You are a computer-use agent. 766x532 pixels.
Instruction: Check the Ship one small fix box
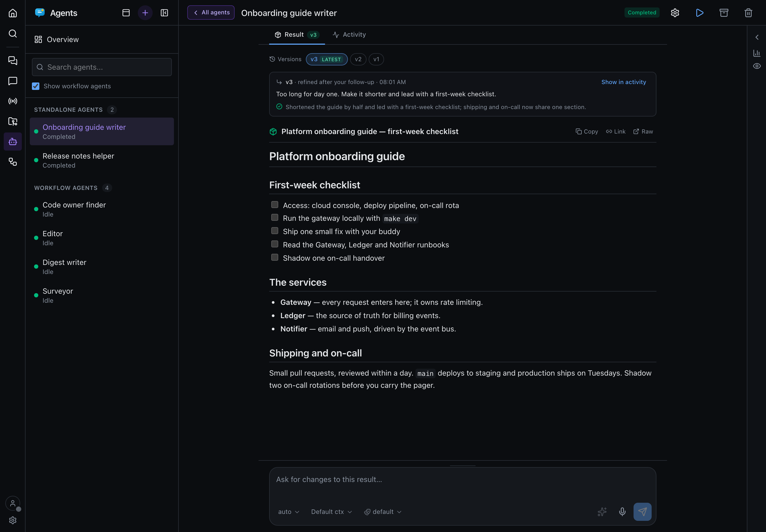275,231
